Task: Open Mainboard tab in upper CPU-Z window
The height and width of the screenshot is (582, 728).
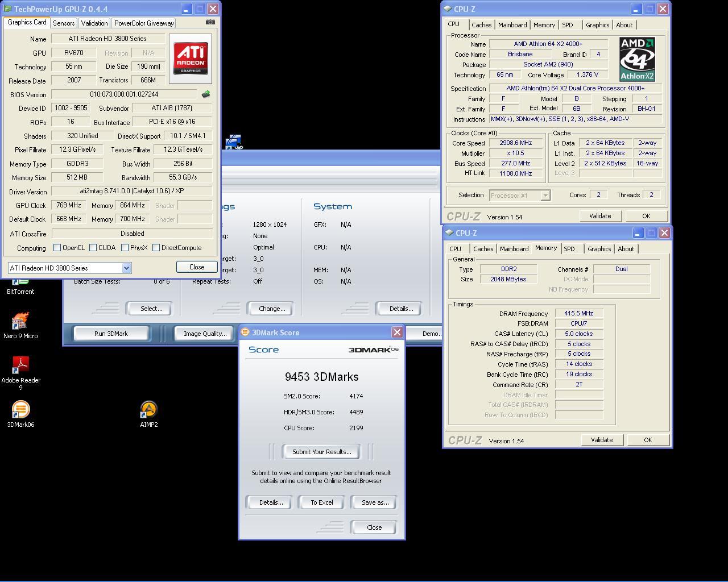Action: click(512, 24)
